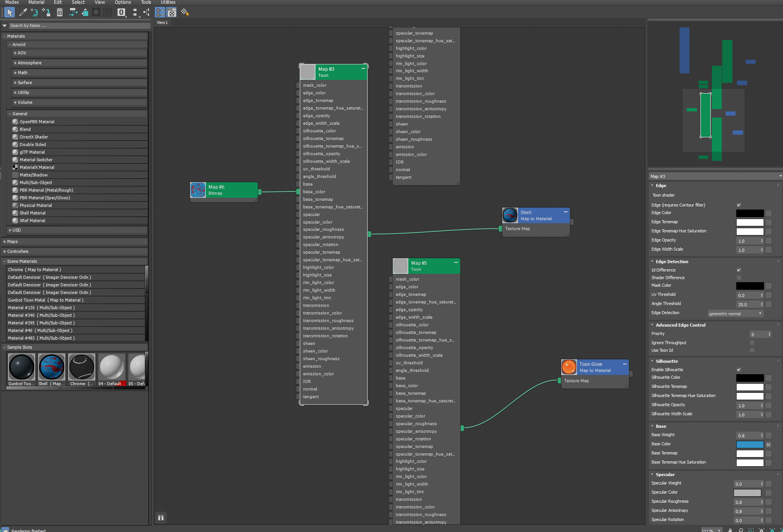Click the M button beside Base Color

768,445
